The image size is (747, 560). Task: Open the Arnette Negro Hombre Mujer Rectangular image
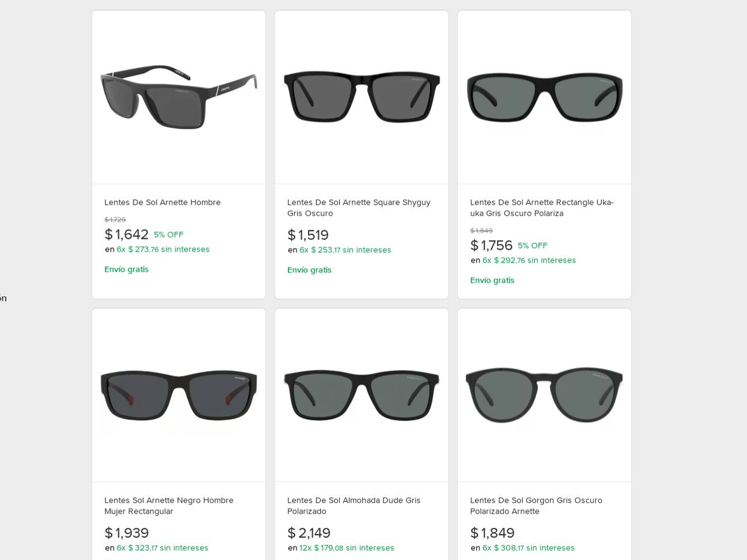[x=179, y=395]
